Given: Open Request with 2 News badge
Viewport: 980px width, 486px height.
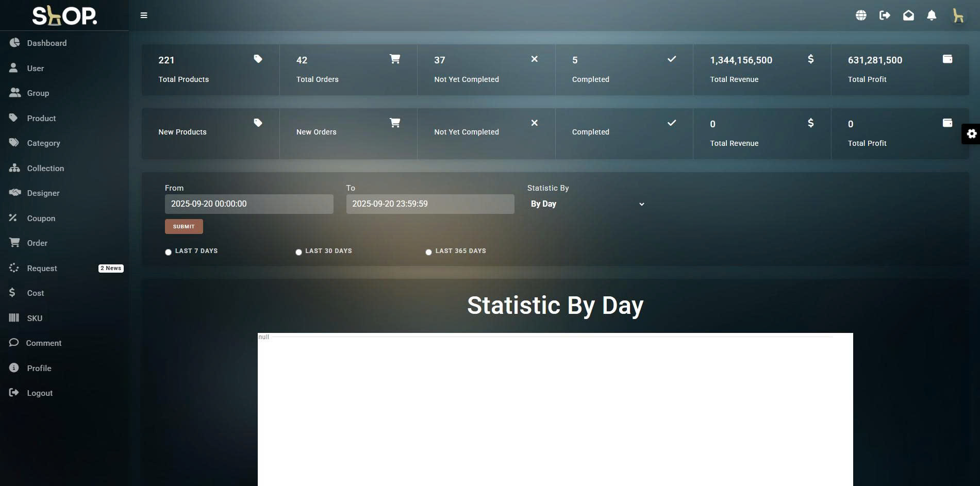Looking at the screenshot, I should coord(42,269).
